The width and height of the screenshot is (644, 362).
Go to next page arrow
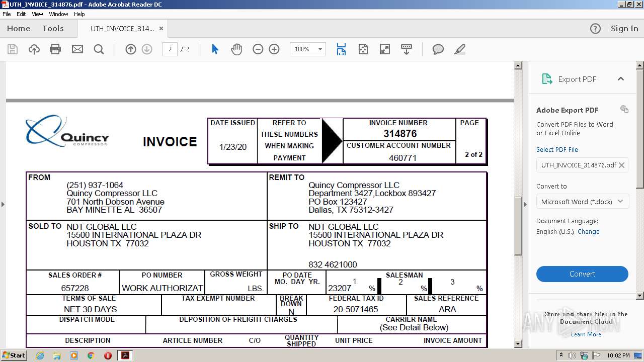click(147, 49)
